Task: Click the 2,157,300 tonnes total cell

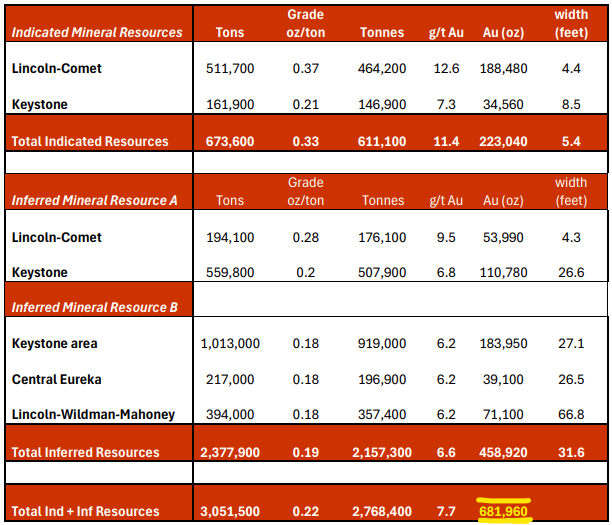Action: click(x=381, y=452)
